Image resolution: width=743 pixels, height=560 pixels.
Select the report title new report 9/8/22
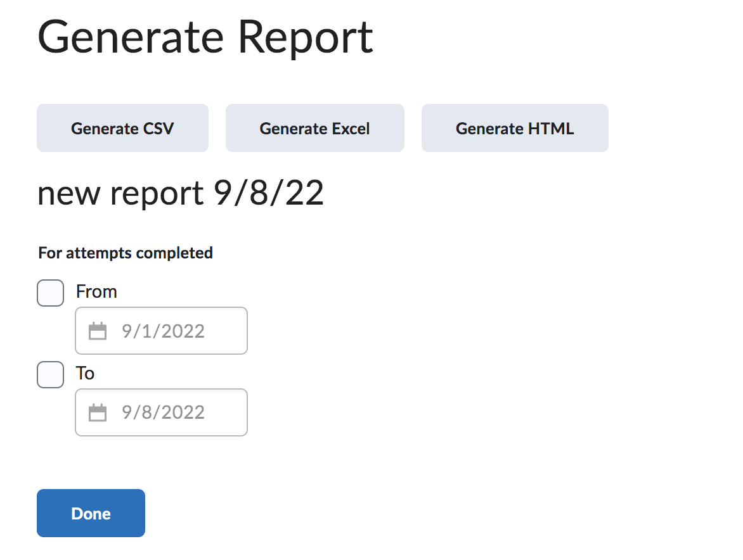[x=181, y=193]
